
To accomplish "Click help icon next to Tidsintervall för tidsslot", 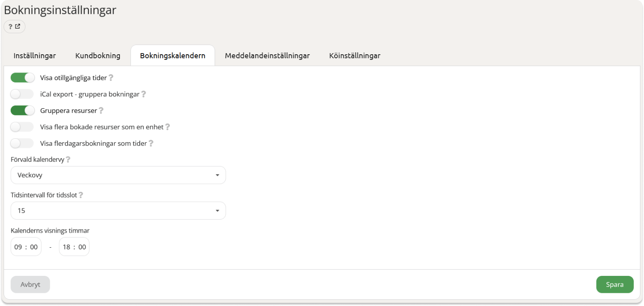I will coord(81,195).
